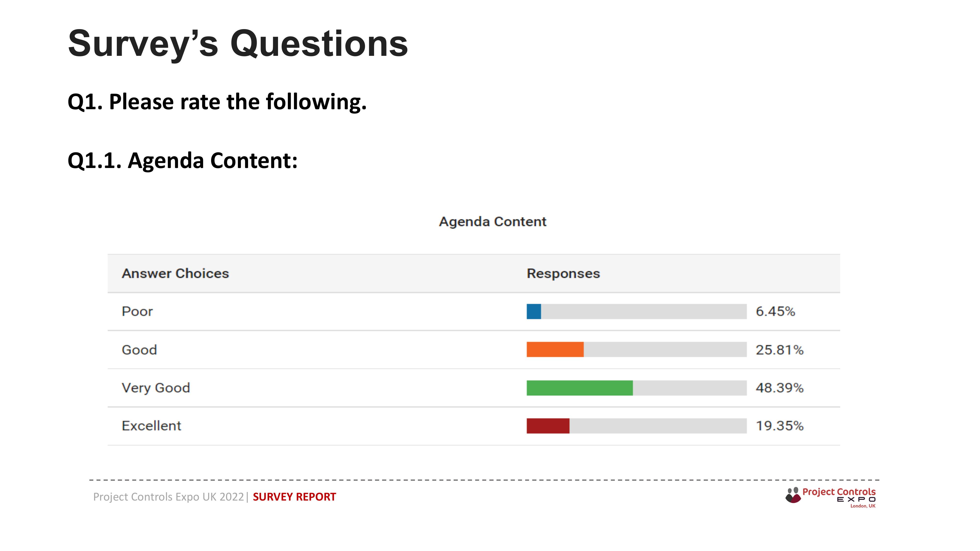Click the 19.35% value
This screenshot has height=551, width=980.
(x=779, y=426)
